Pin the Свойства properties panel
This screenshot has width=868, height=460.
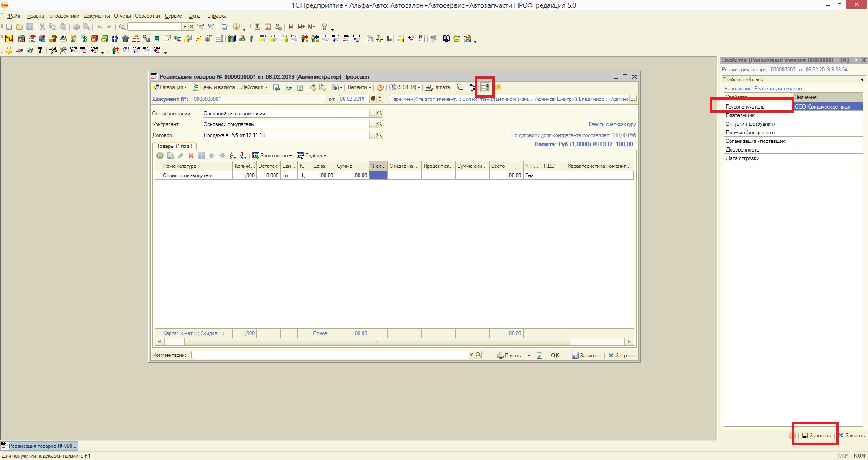(x=855, y=60)
